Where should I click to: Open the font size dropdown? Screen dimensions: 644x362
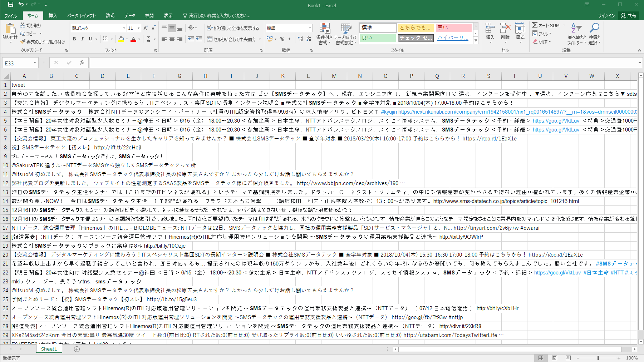[x=139, y=28]
